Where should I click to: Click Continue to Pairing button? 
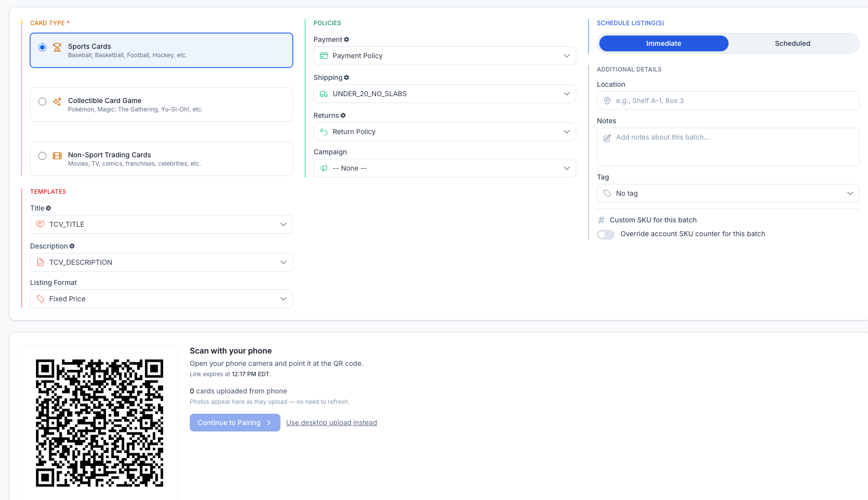[x=235, y=423]
